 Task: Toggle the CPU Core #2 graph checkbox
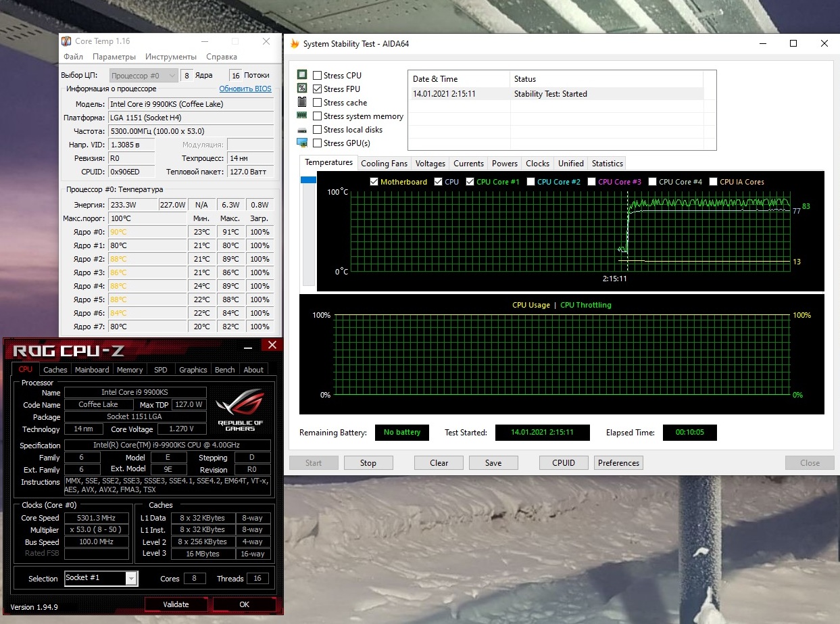pyautogui.click(x=531, y=182)
